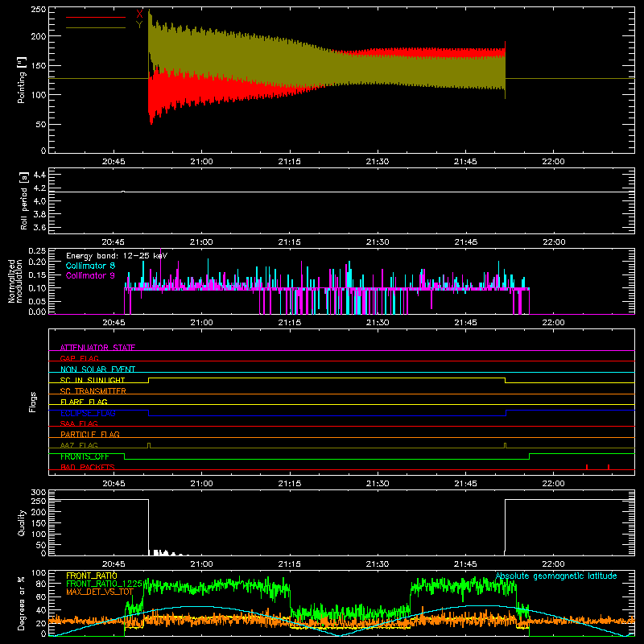Click the 0.25 tick on modulation axis
Screen dimensions: 644x644
[x=37, y=251]
